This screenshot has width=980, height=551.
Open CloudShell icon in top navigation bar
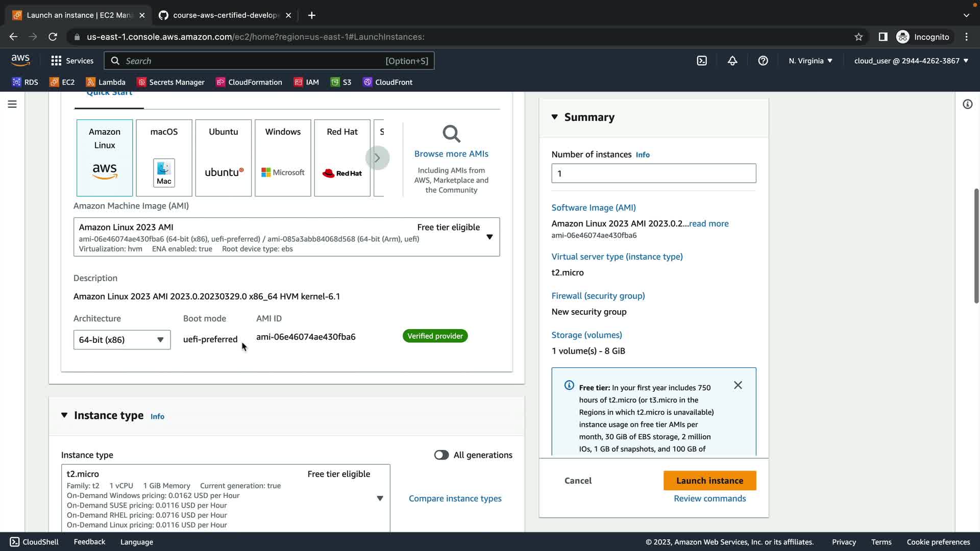702,61
